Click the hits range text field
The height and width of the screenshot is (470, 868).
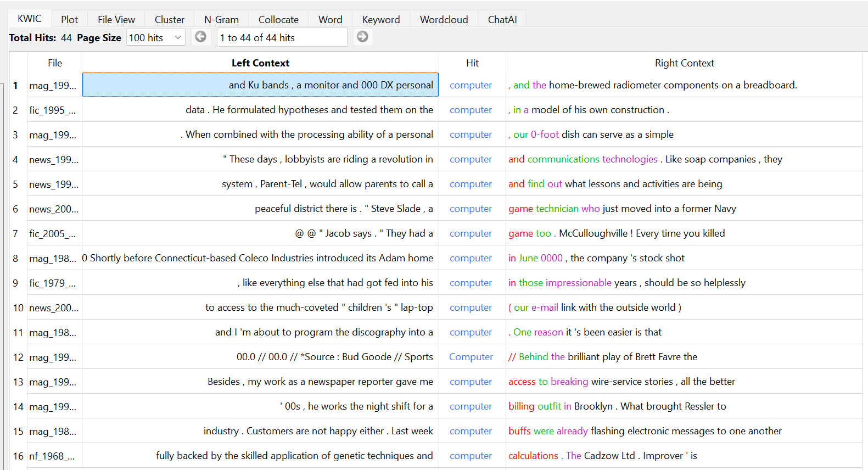[282, 37]
